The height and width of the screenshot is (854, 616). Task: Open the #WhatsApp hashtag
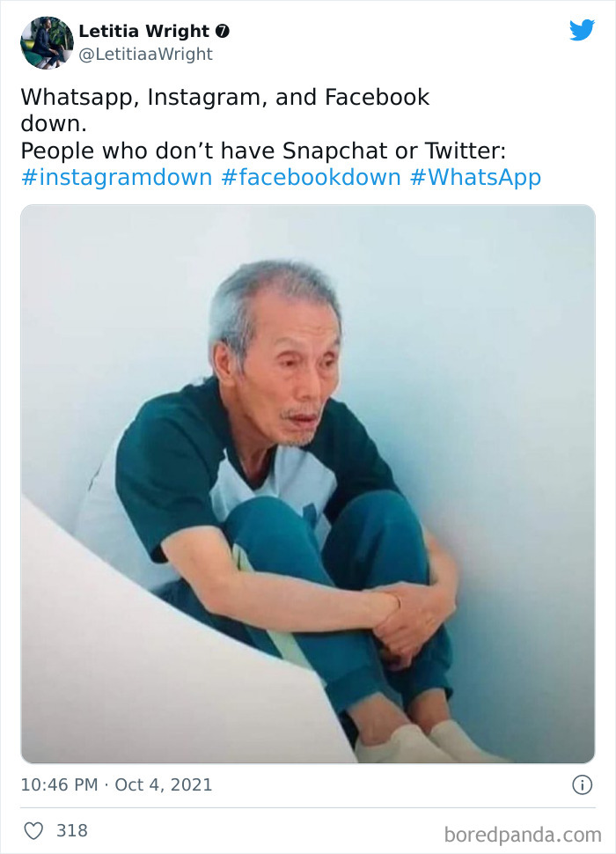click(475, 177)
